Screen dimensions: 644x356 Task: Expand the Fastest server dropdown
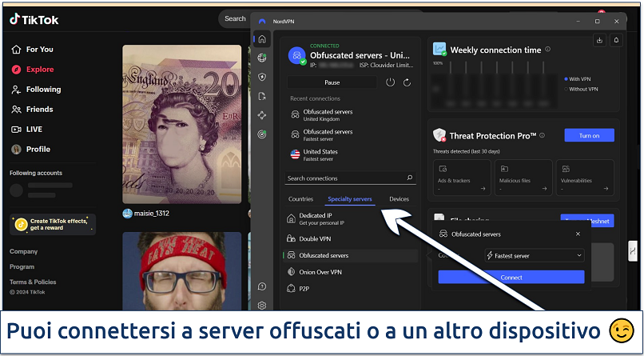535,256
